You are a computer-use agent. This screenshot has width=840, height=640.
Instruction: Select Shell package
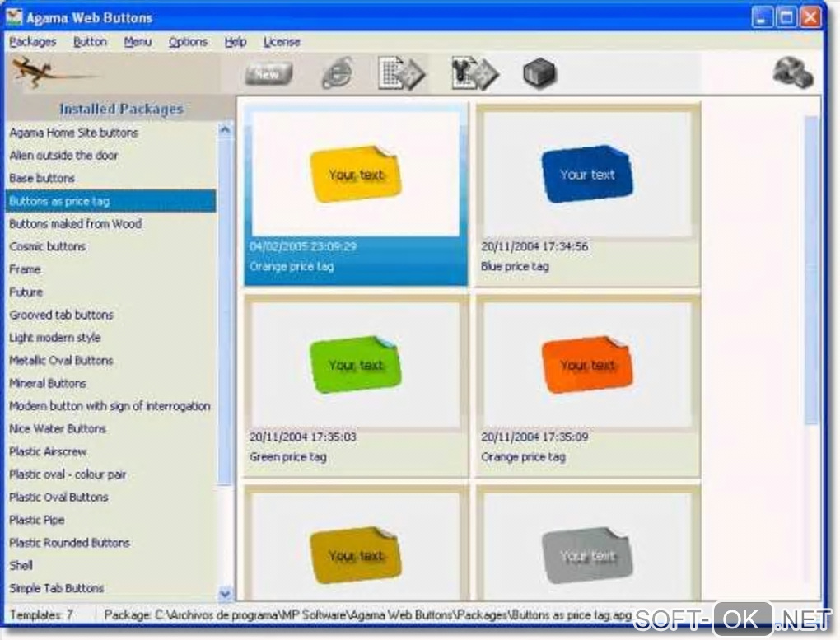[x=111, y=566]
